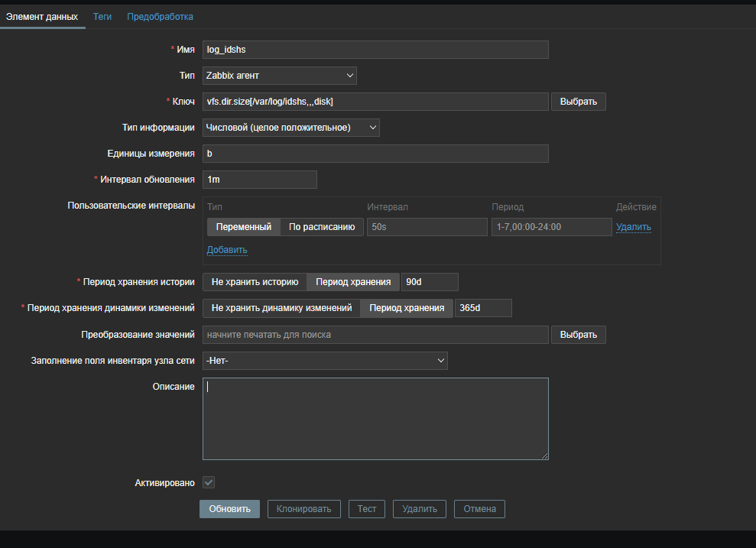The width and height of the screenshot is (756, 548).
Task: Click the Удалить link in custom intervals
Action: [x=634, y=227]
